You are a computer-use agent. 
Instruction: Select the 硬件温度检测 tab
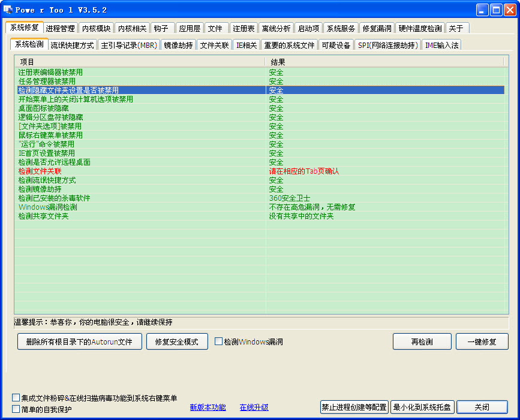click(x=420, y=28)
